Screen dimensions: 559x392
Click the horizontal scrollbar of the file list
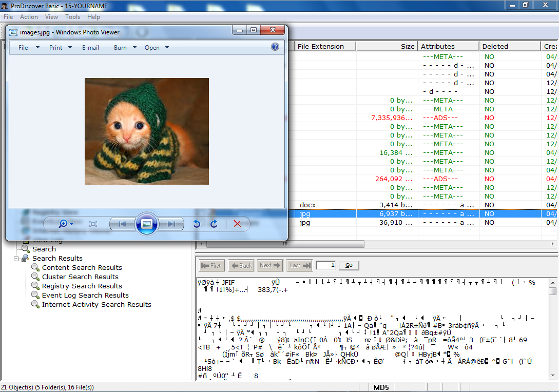(285, 244)
